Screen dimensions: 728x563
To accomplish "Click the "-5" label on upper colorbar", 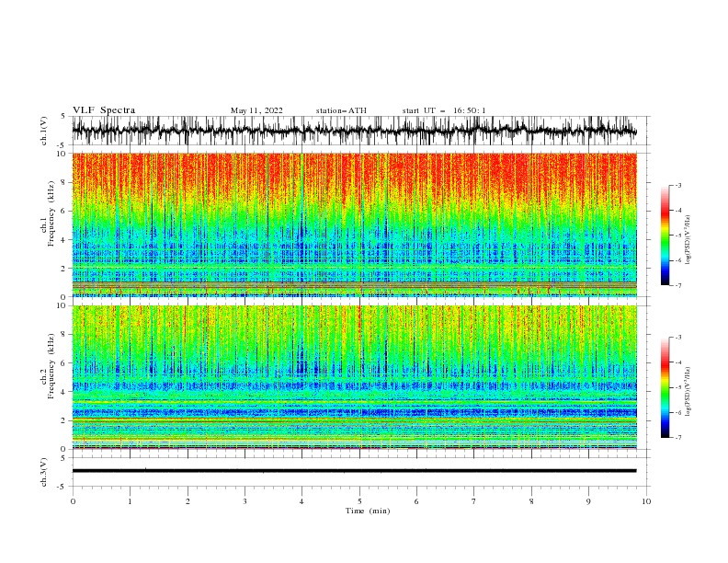I will point(677,236).
